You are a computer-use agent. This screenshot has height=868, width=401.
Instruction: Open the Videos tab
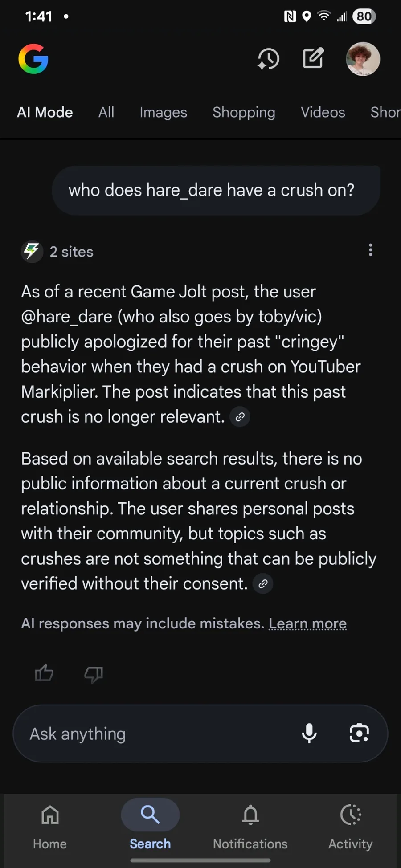323,112
